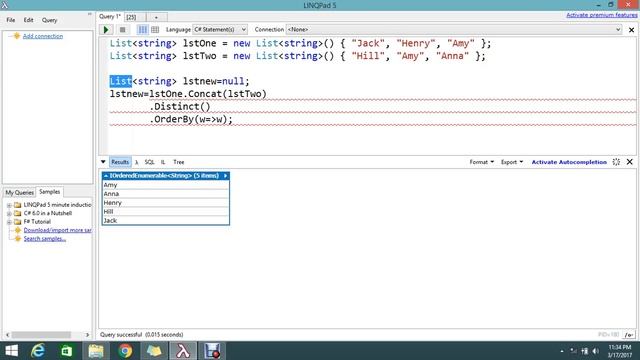This screenshot has height=360, width=640.
Task: Open the Language dropdown
Action: (220, 29)
